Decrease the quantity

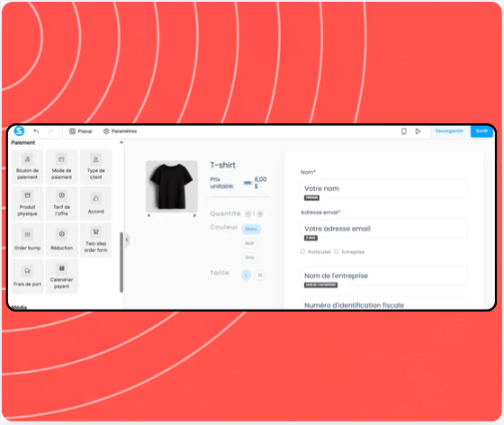(x=247, y=213)
